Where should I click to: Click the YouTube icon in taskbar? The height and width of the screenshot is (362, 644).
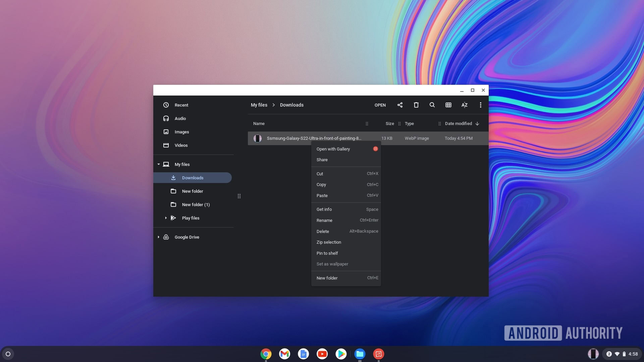(x=322, y=354)
